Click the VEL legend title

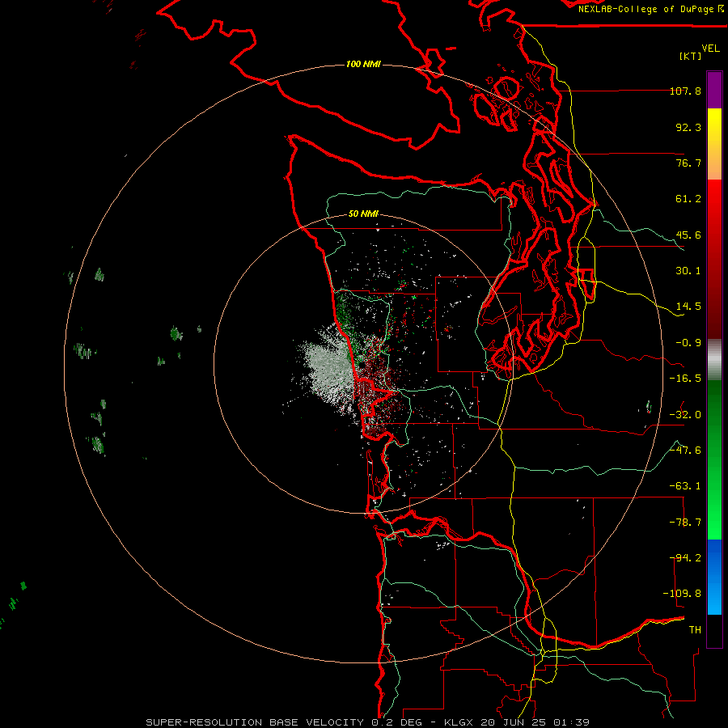[710, 49]
